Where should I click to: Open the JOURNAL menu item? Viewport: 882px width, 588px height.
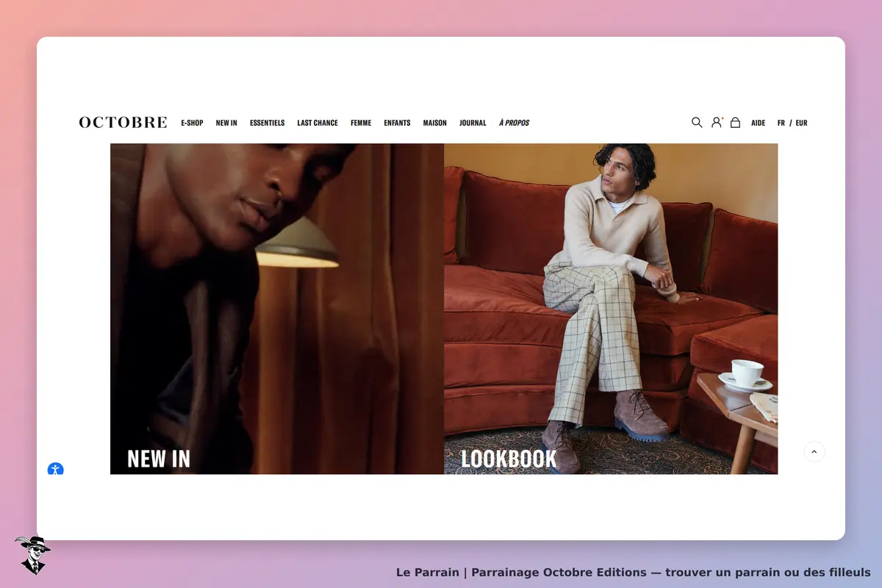point(473,123)
